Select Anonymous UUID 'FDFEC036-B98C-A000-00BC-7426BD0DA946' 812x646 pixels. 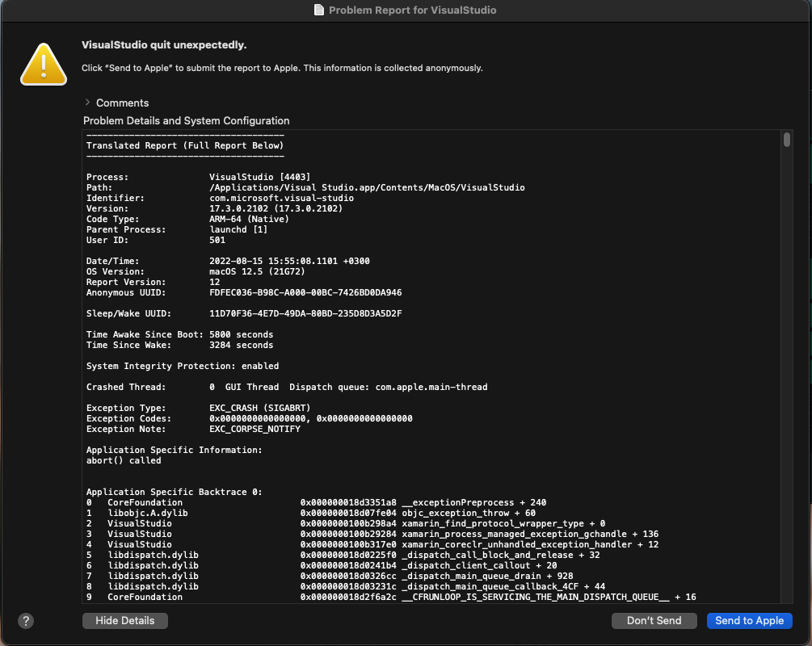coord(305,292)
